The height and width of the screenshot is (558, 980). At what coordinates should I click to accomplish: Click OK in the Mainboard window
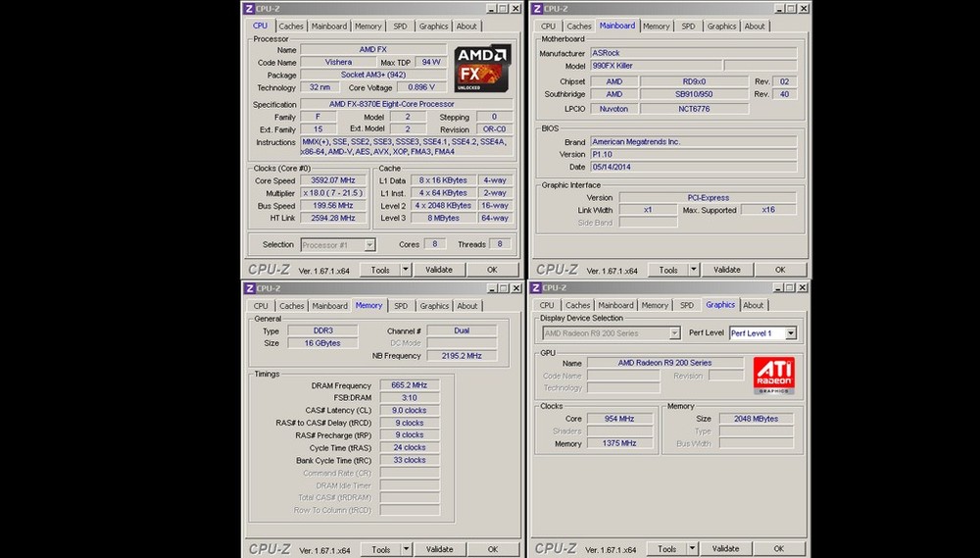[780, 270]
